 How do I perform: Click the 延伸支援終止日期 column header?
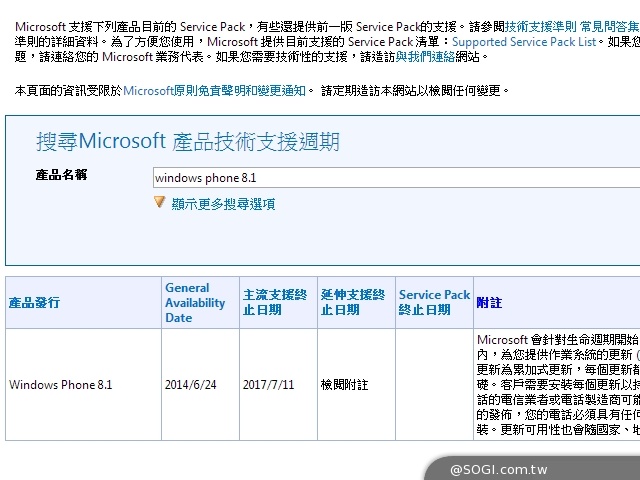(353, 302)
